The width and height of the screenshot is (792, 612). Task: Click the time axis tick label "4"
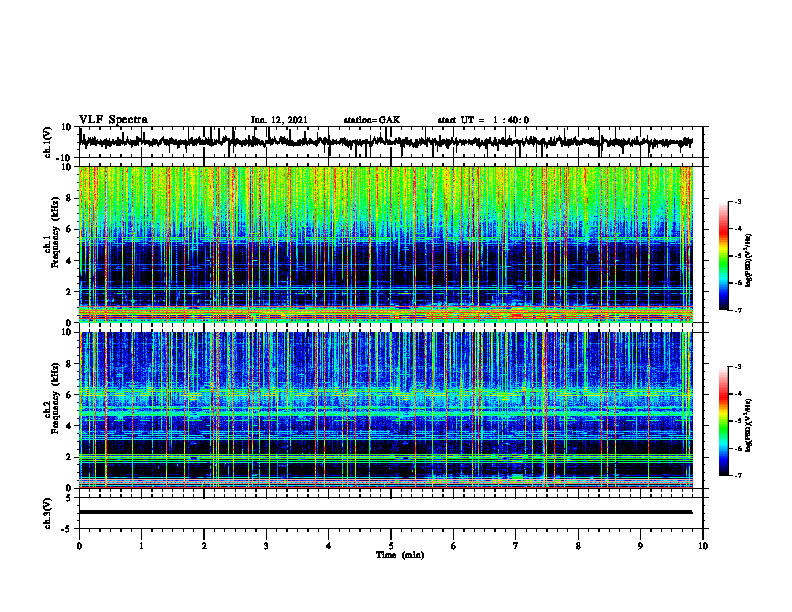coord(329,546)
